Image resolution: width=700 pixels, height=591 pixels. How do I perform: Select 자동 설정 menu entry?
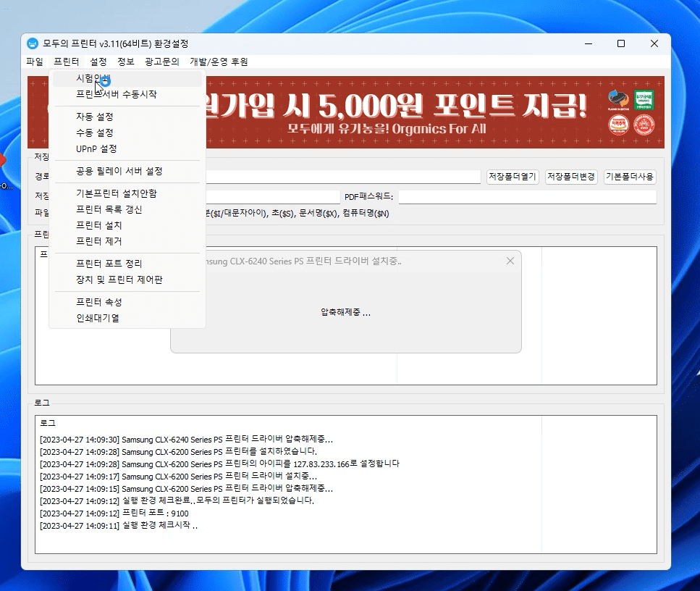[x=127, y=117]
